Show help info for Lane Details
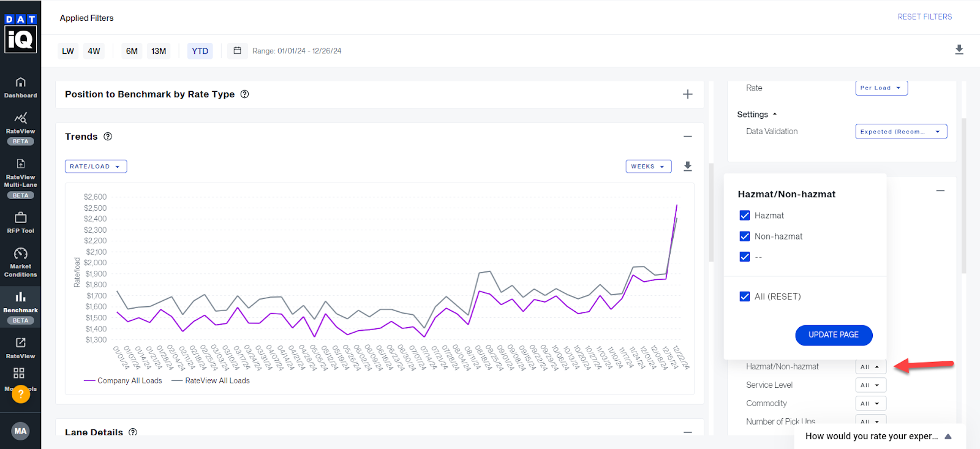The height and width of the screenshot is (449, 980). [133, 432]
